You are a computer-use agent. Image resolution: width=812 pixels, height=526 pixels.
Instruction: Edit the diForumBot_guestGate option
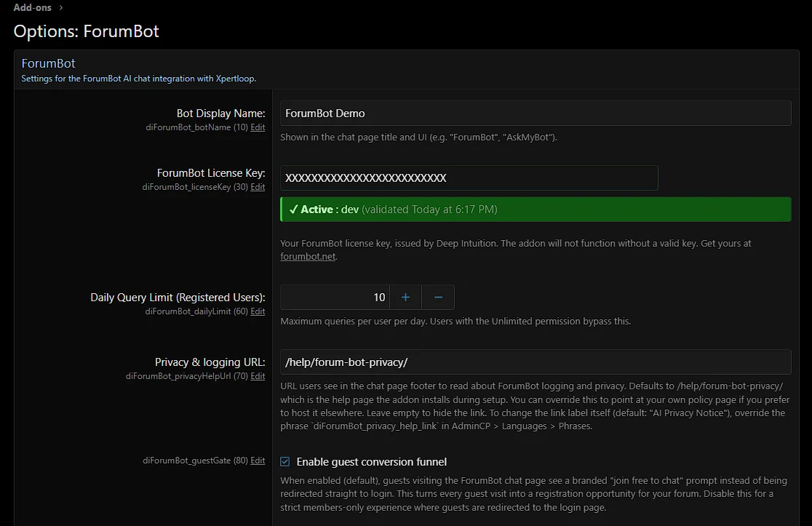[x=258, y=461]
